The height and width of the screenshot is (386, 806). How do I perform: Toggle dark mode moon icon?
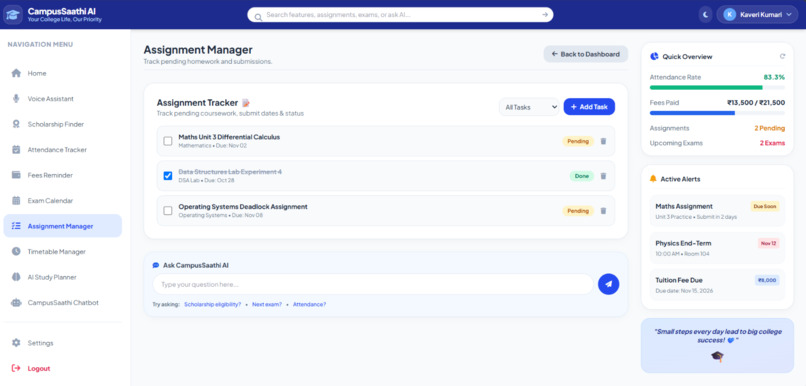tap(706, 14)
